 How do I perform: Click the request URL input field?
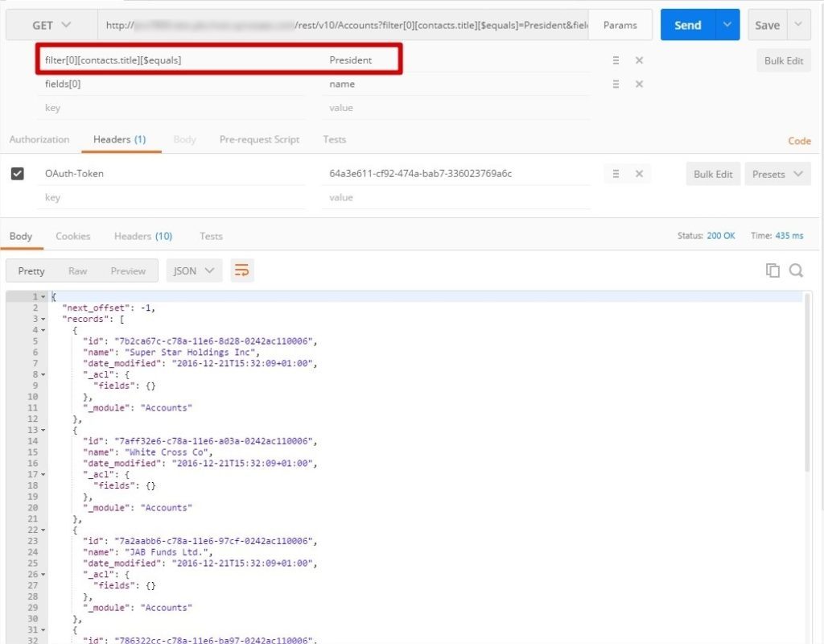tap(346, 25)
